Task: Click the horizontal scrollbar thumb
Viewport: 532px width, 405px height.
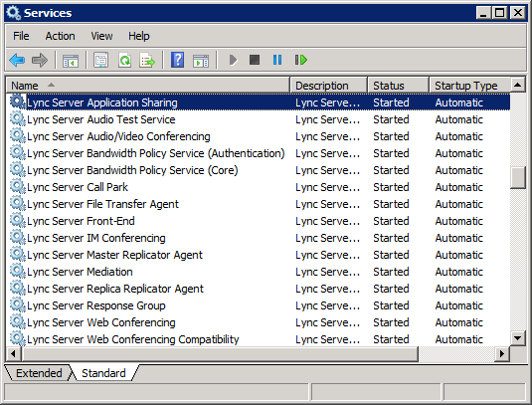Action: [x=220, y=353]
